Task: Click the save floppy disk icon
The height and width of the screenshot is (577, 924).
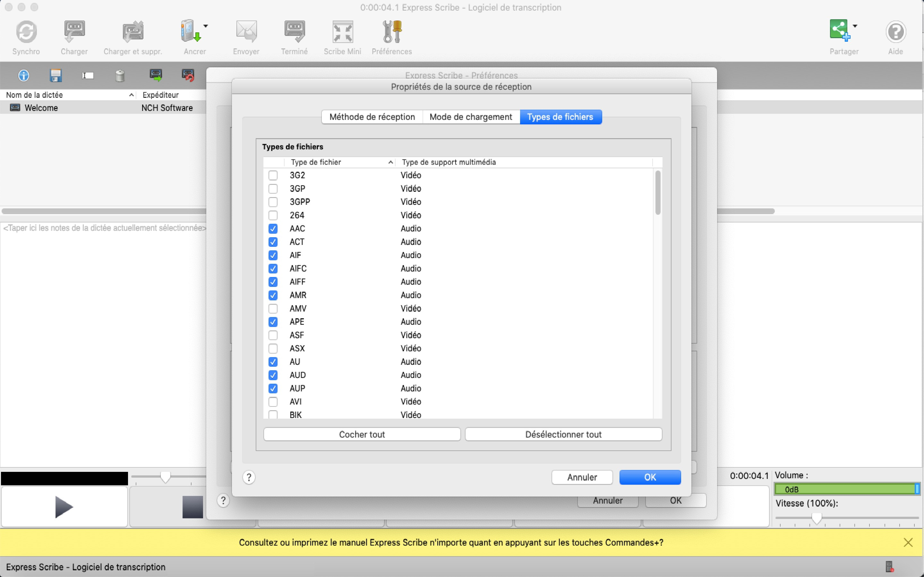Action: [x=56, y=76]
